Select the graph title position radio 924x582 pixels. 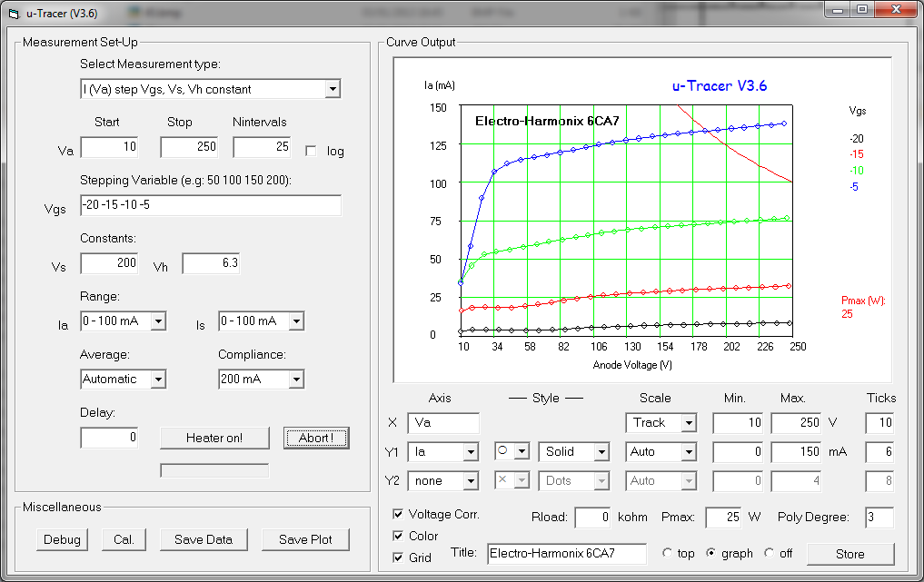tap(710, 553)
